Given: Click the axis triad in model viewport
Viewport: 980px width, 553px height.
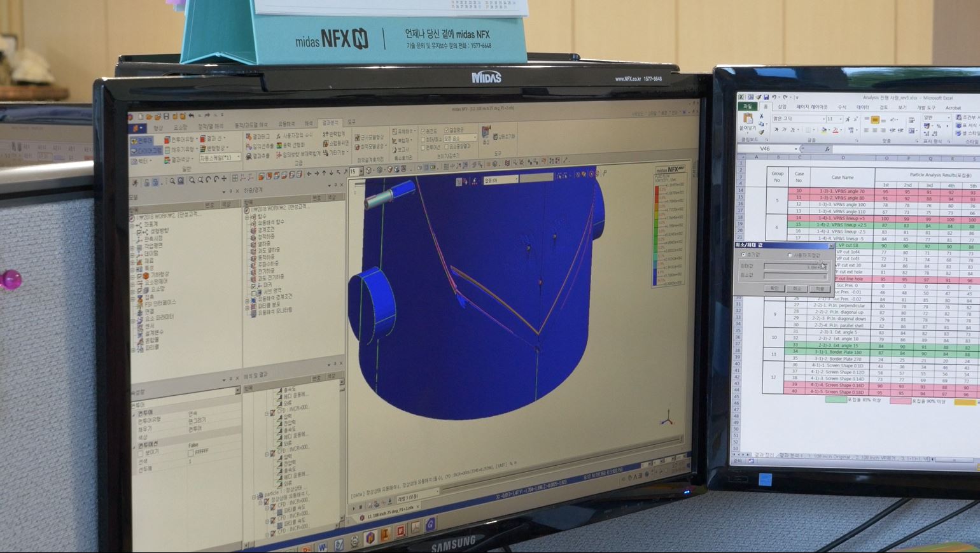Looking at the screenshot, I should (666, 420).
